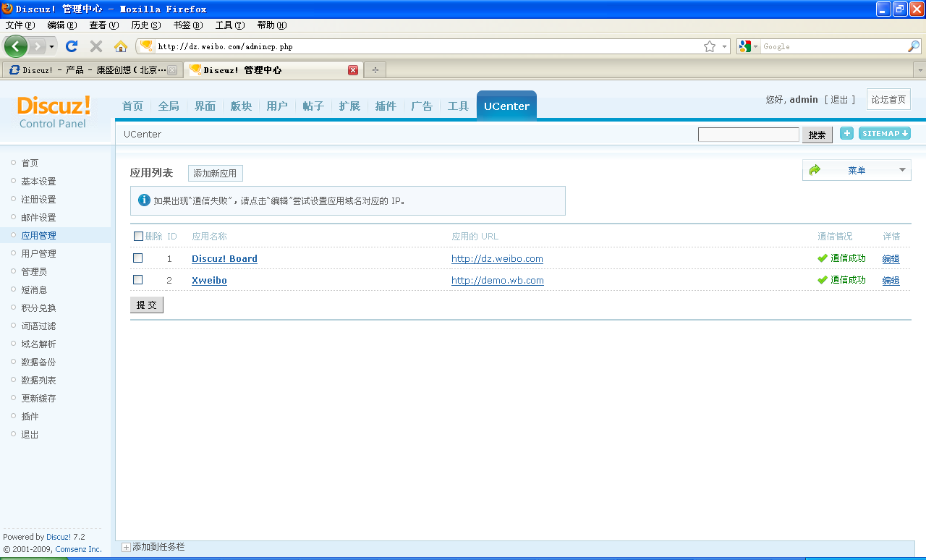The image size is (926, 560).
Task: Open a new tab with the plus button
Action: pos(375,70)
